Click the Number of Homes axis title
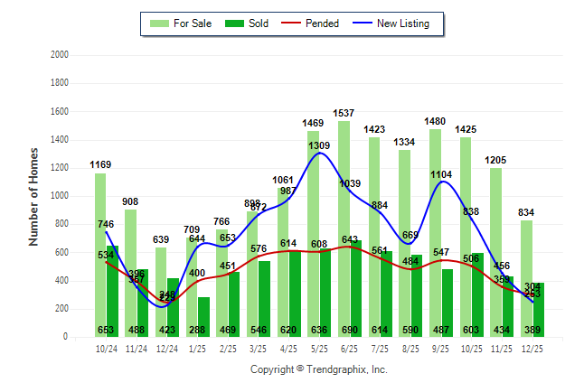This screenshot has height=392, width=584. click(33, 196)
